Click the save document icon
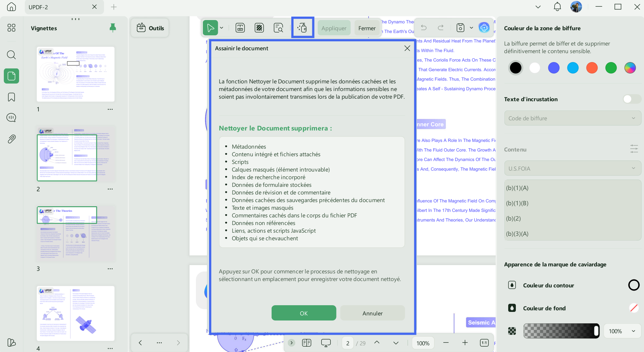The width and height of the screenshot is (644, 352). coord(460,28)
